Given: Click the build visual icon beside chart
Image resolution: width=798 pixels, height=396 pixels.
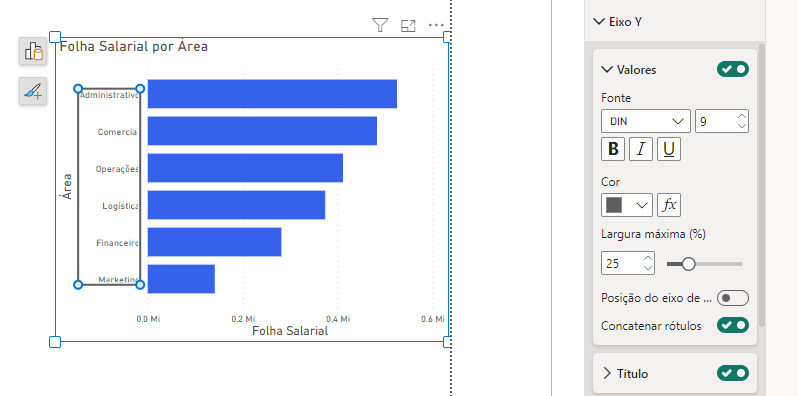Looking at the screenshot, I should (x=33, y=51).
